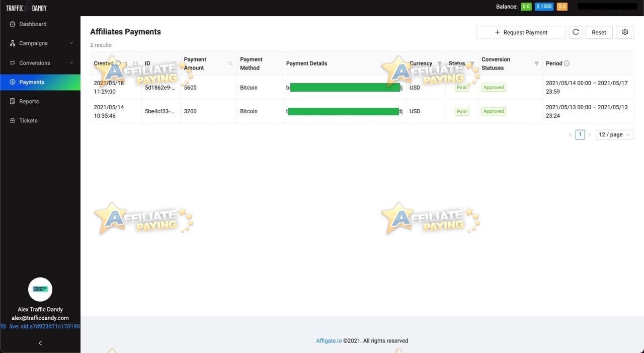Click the Campaigns sidebar icon

[13, 43]
